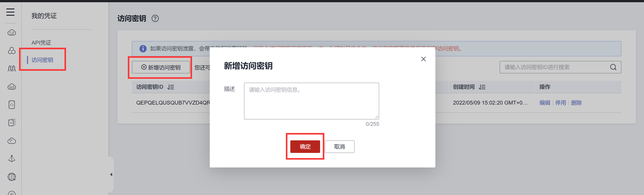The width and height of the screenshot is (644, 195).
Task: Open the hamburger navigation menu
Action: (x=10, y=12)
